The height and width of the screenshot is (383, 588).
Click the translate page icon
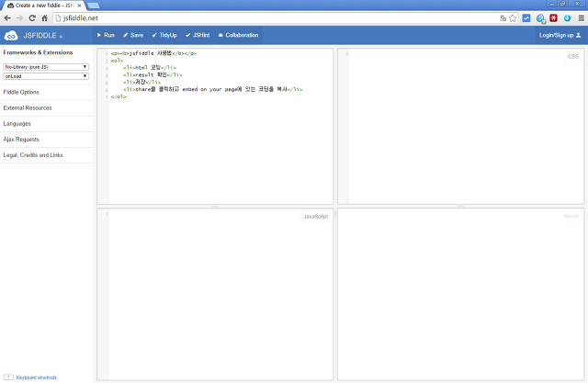pos(503,18)
